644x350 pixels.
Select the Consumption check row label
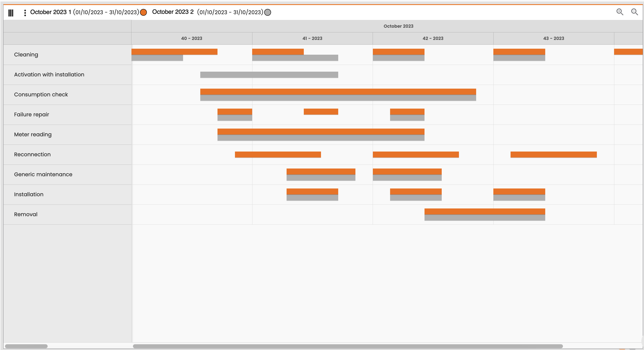point(41,95)
